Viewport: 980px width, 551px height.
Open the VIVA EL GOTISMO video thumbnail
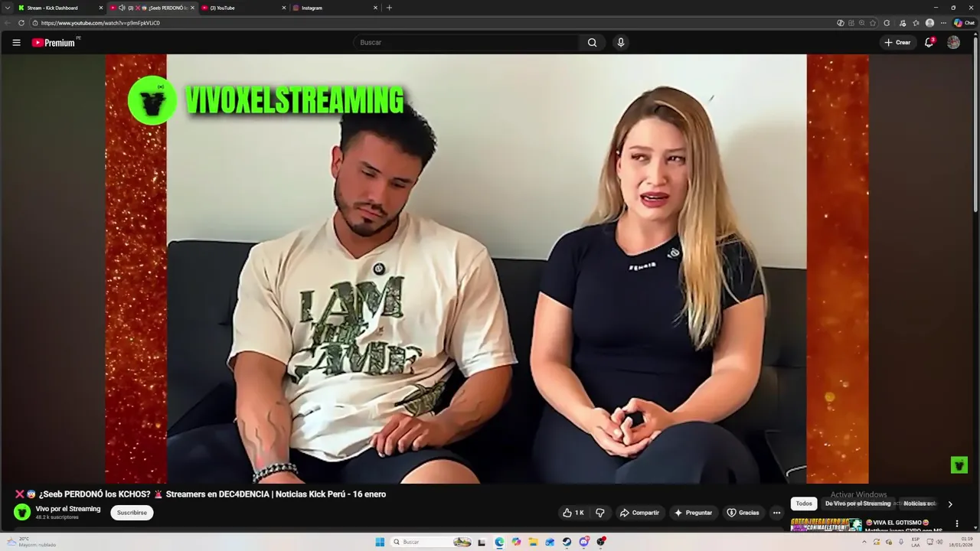click(x=826, y=525)
